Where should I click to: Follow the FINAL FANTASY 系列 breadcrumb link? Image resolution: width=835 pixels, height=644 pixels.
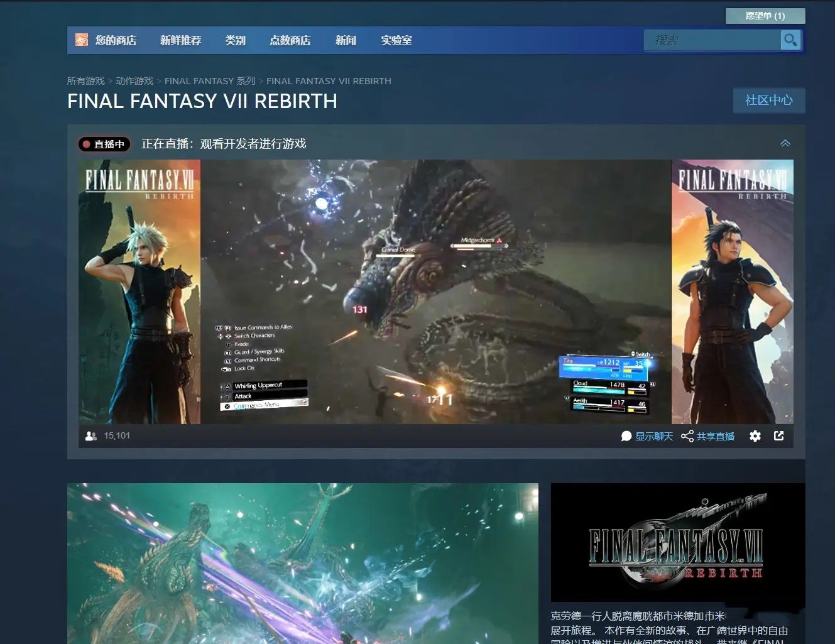[210, 81]
